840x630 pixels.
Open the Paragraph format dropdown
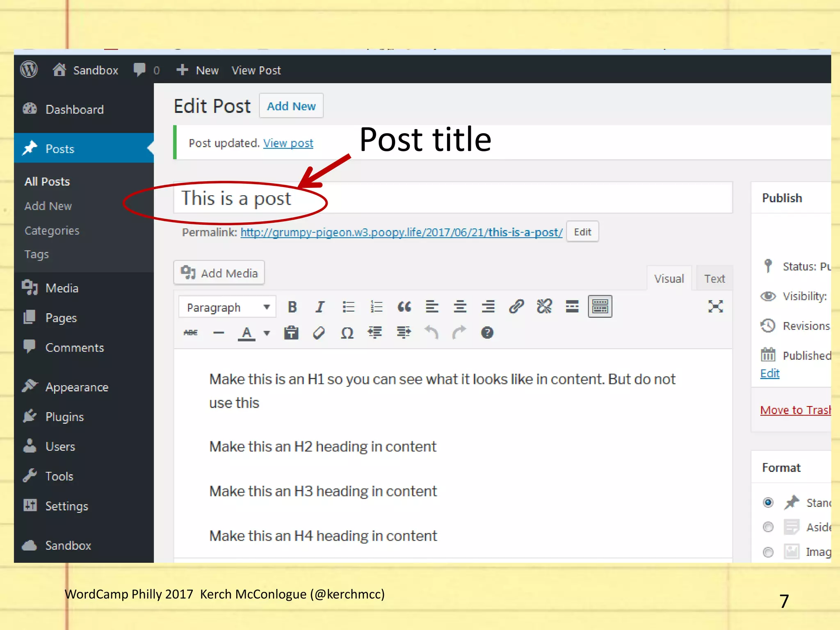tap(228, 307)
